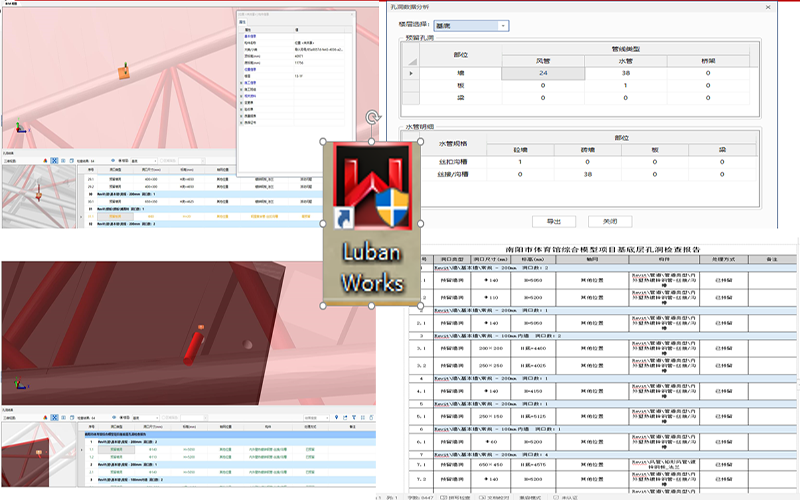Select the orange hole marker on the pink pipe
The height and width of the screenshot is (500, 800).
124,71
